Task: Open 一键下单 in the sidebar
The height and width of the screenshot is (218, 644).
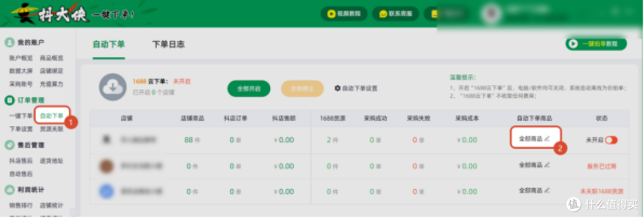Action: (21, 116)
